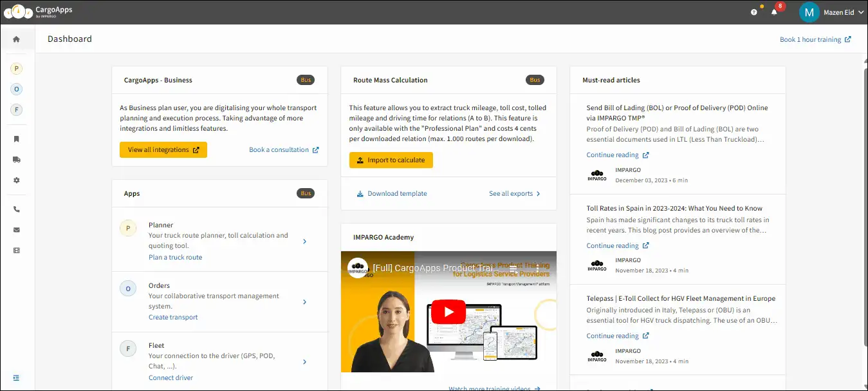Continue reading Toll Rates in Spain article
The image size is (868, 391).
pos(618,245)
